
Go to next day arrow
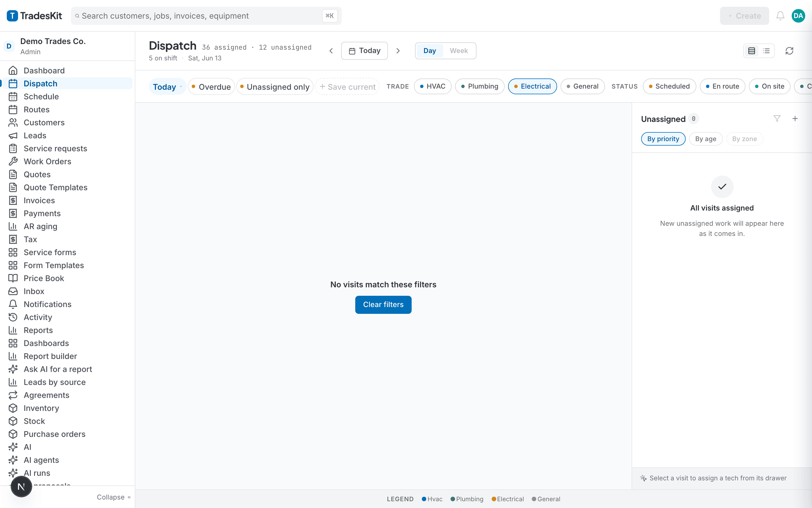click(x=398, y=51)
